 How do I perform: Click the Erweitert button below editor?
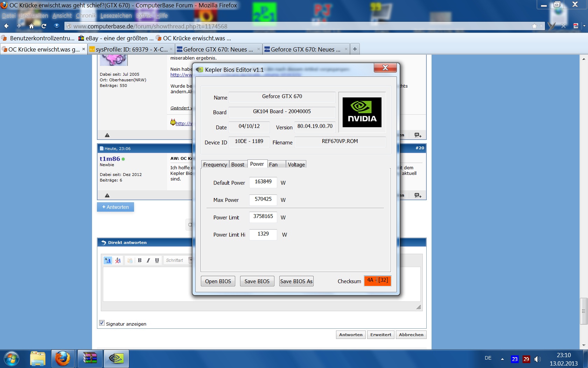pos(381,335)
